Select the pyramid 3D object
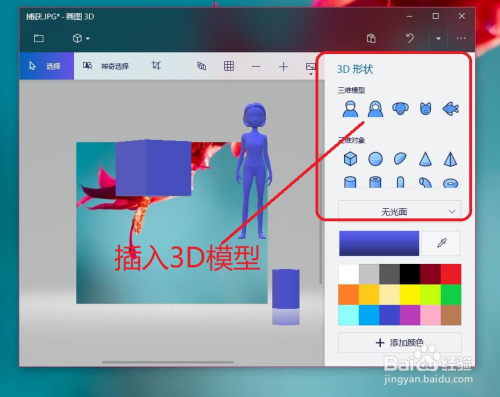This screenshot has width=500, height=397. click(451, 159)
